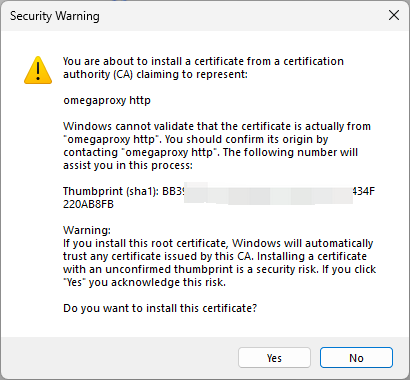The height and width of the screenshot is (380, 410).
Task: Click the unconfirmed thumbprint security risk line
Action: tap(219, 269)
